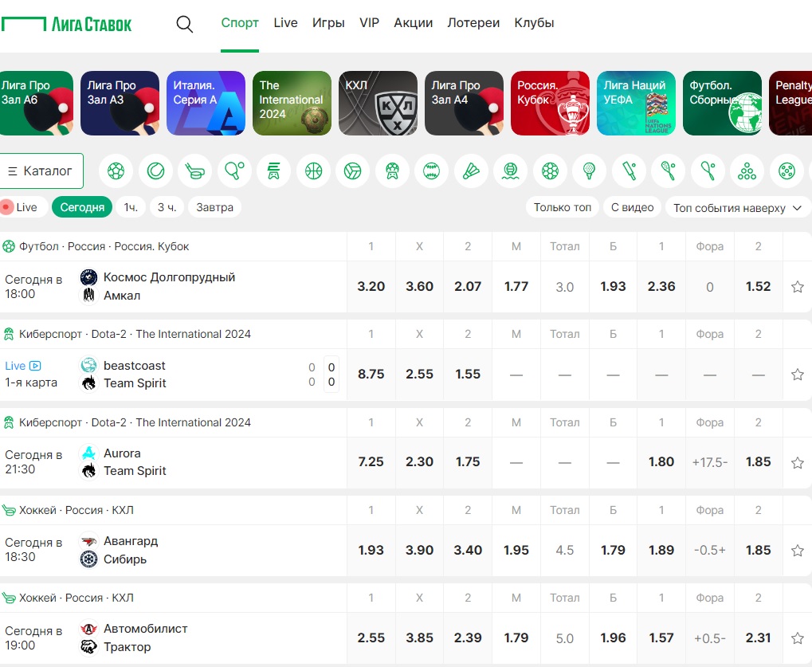The width and height of the screenshot is (812, 667).
Task: Star the Авангард vs Сибирь match
Action: pos(798,551)
